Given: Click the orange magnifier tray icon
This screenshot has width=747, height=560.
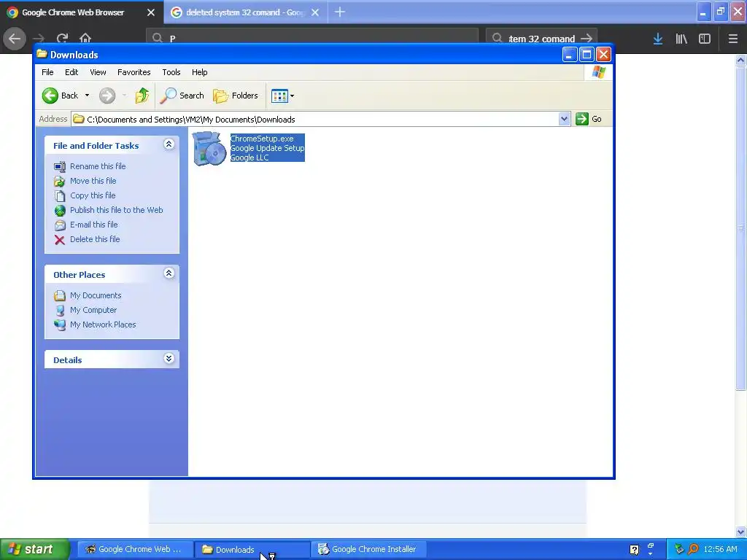Looking at the screenshot, I should coord(693,549).
